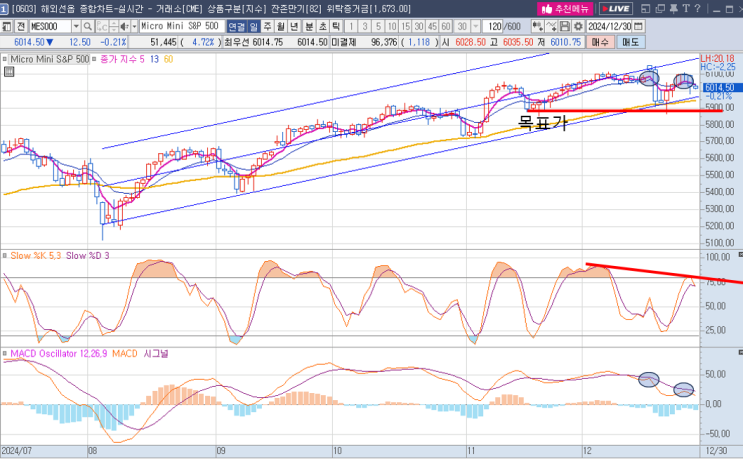Open chart settings gear icon

pos(578,26)
